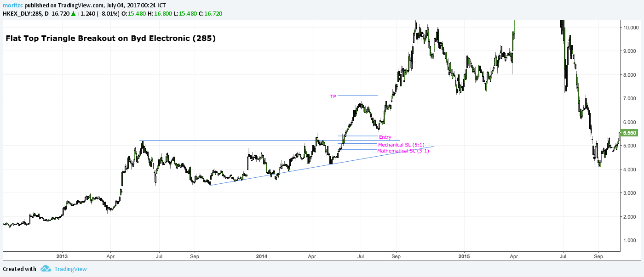Click the Jul label after 2013
Screen dimensions: 644x277
[159, 256]
